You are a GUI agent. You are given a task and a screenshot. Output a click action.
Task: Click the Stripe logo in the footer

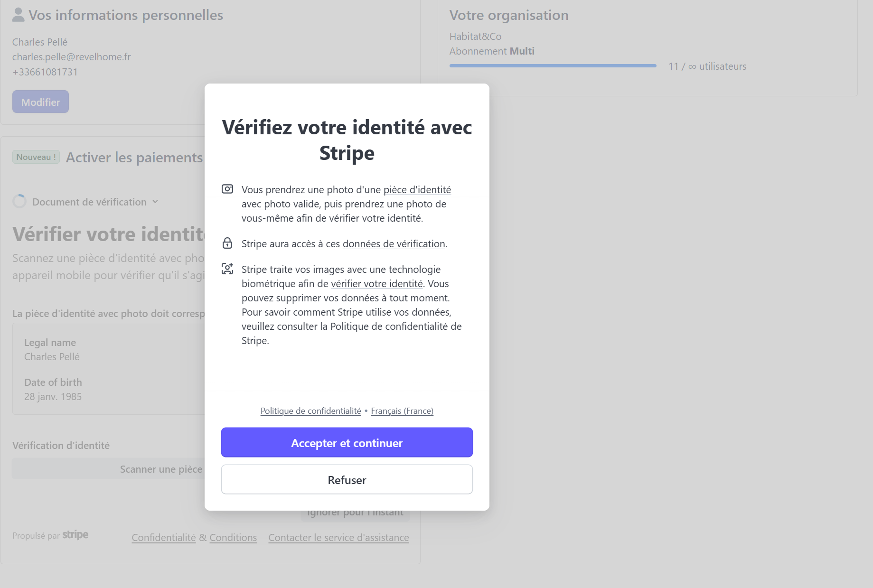[x=75, y=535]
